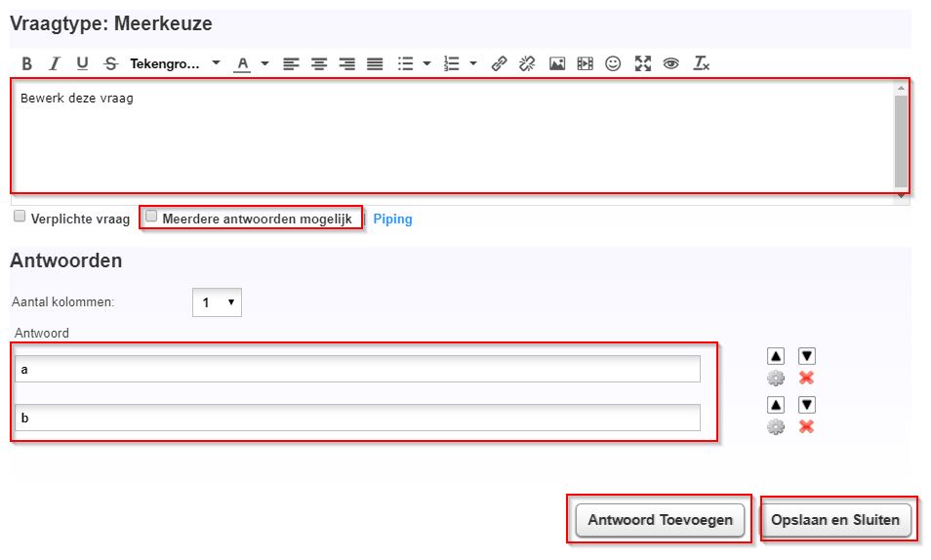Delete answer 'a' with the red X
Viewport: 931px width, 560px height.
(x=806, y=379)
